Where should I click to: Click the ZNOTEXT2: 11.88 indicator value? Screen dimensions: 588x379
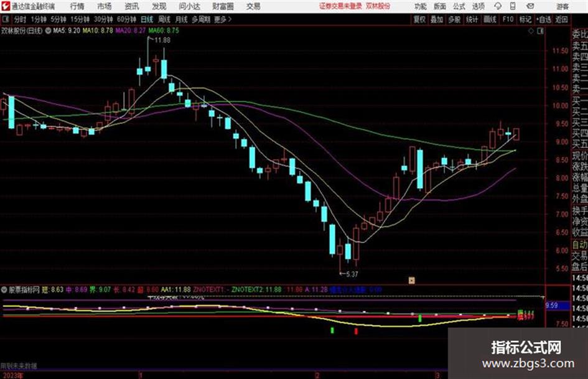click(256, 289)
